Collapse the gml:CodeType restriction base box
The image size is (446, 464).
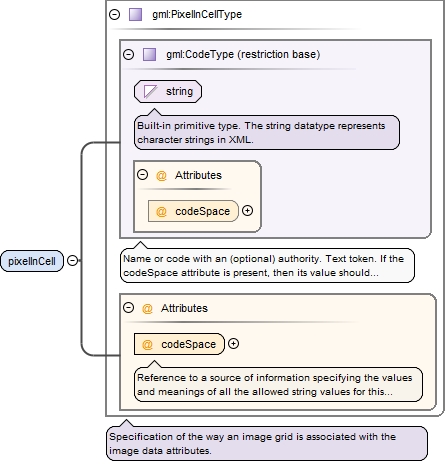pyautogui.click(x=129, y=54)
